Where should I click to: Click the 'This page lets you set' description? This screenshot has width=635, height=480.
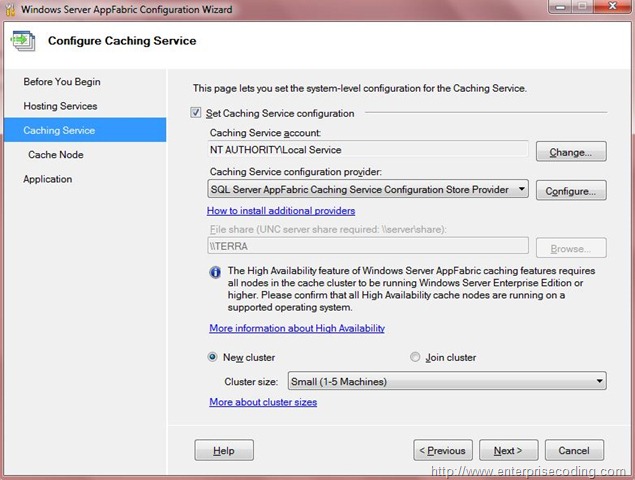(360, 88)
